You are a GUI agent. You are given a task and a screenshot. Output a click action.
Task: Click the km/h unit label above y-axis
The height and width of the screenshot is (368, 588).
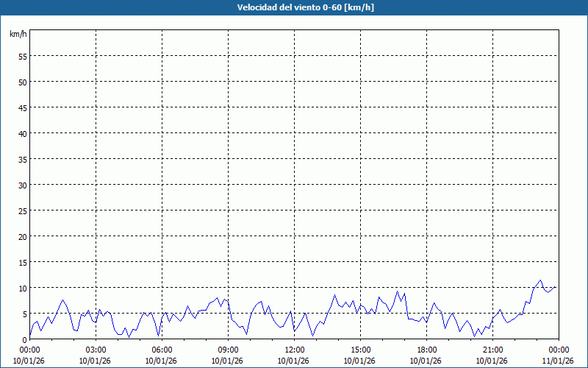point(18,35)
